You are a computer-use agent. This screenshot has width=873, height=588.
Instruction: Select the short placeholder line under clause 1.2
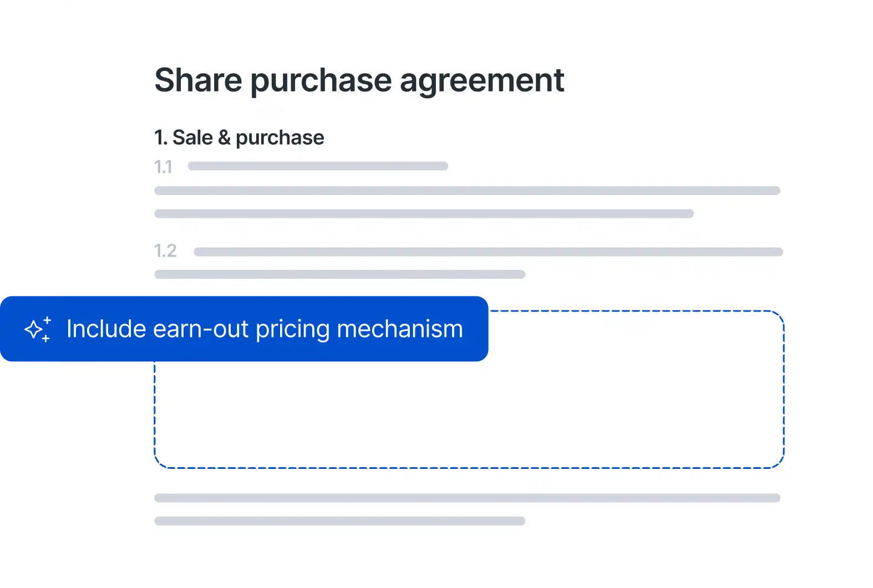pos(339,274)
